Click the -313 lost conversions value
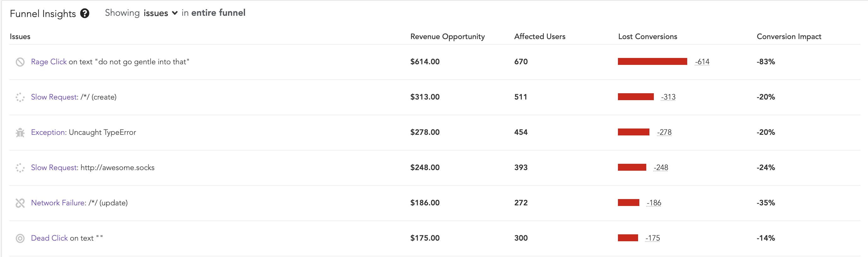This screenshot has height=257, width=868. pos(668,97)
